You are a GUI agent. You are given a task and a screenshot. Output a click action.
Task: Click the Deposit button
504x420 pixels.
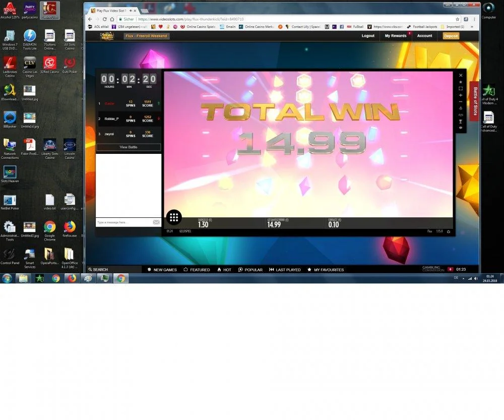(451, 36)
